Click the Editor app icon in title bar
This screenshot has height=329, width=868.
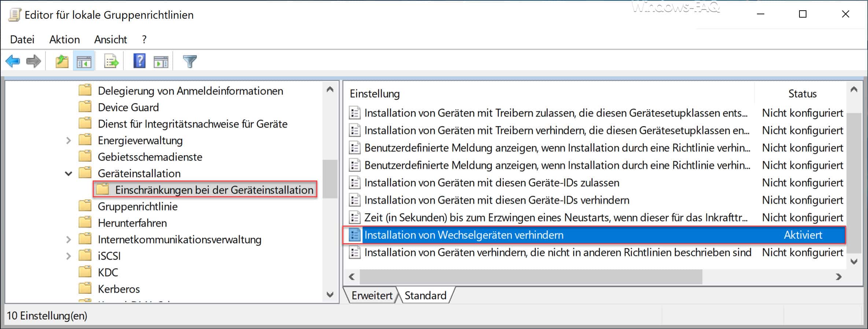15,15
